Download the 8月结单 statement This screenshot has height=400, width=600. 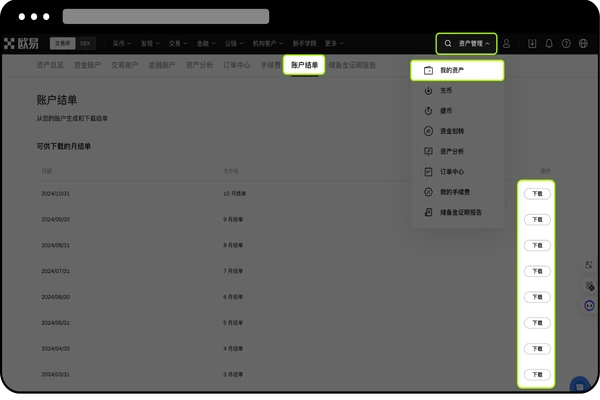(x=537, y=245)
